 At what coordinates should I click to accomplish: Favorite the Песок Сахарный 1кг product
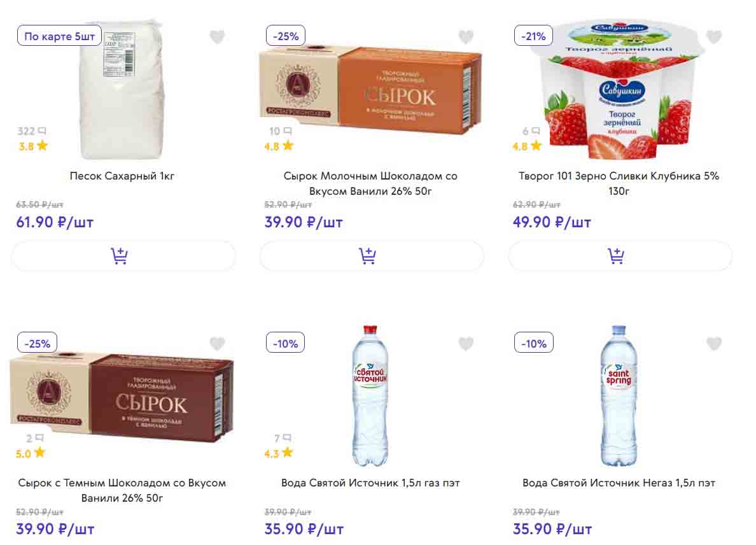218,37
